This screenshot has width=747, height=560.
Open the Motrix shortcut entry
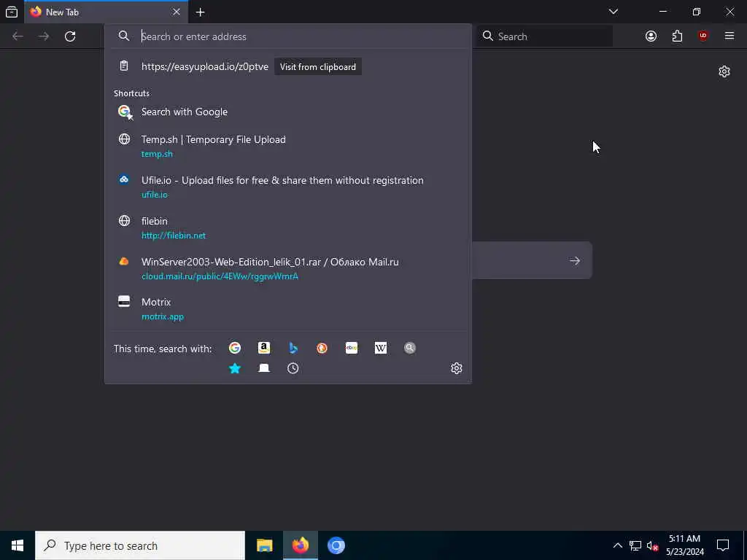pos(287,309)
